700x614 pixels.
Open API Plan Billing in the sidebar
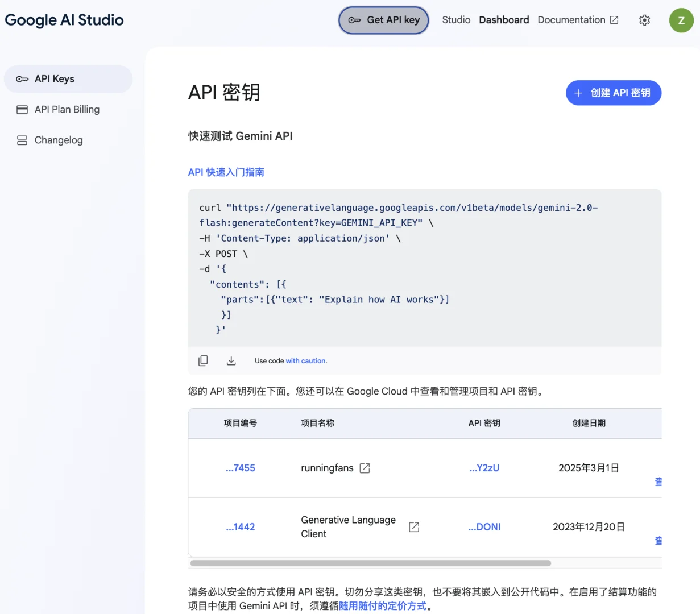coord(68,110)
